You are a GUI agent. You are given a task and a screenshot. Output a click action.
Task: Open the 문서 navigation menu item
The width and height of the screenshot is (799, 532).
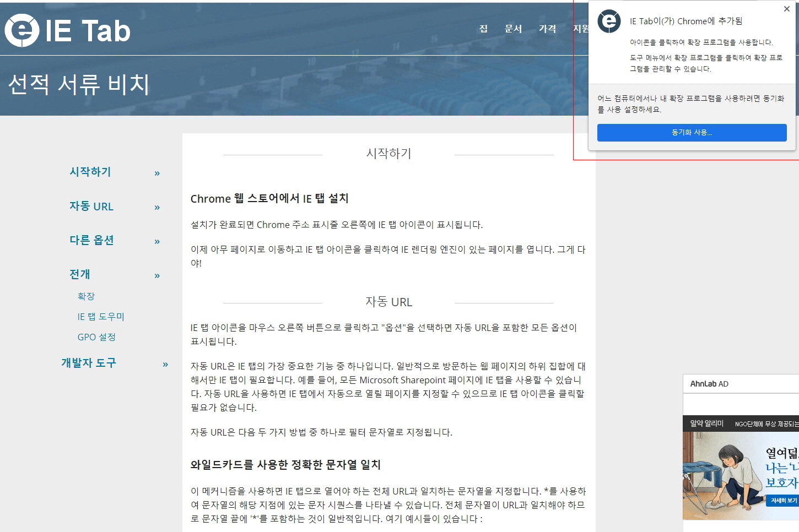[513, 29]
